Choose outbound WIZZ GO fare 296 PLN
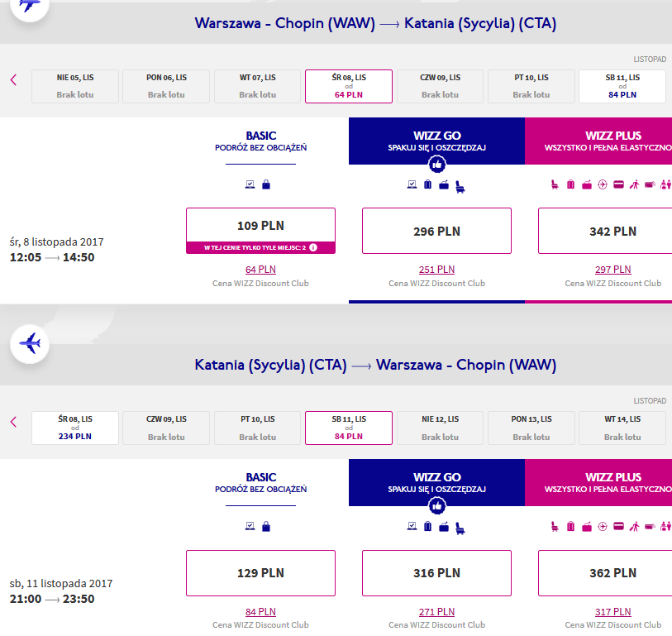The width and height of the screenshot is (672, 636). coord(436,231)
